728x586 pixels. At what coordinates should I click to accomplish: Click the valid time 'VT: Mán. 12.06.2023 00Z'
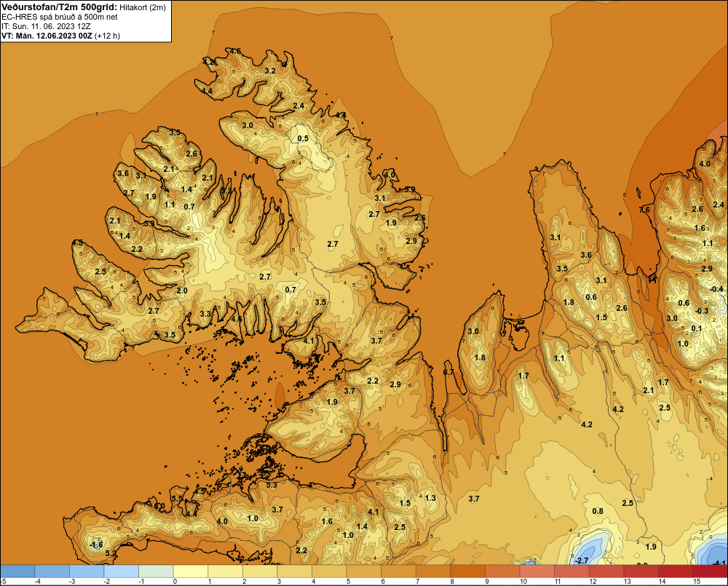pyautogui.click(x=47, y=36)
